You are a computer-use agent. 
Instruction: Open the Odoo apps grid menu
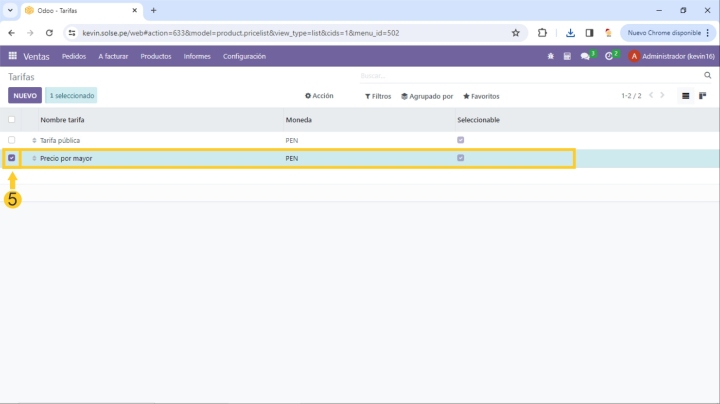(13, 56)
